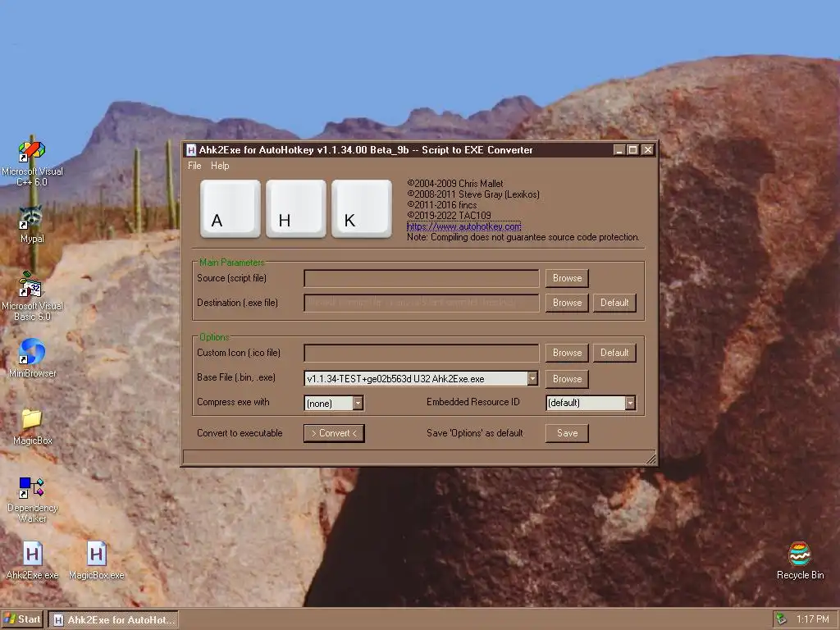
Task: Click the Start button
Action: pos(22,619)
